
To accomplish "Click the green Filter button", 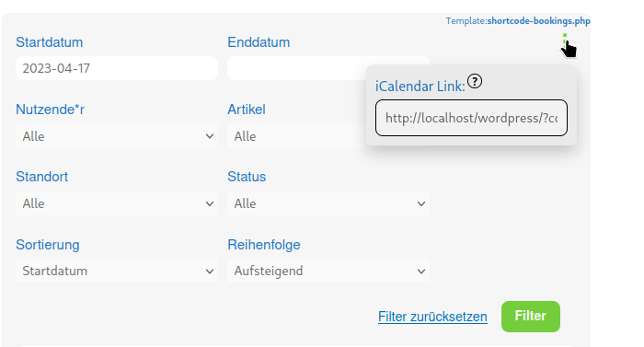I will tap(531, 316).
